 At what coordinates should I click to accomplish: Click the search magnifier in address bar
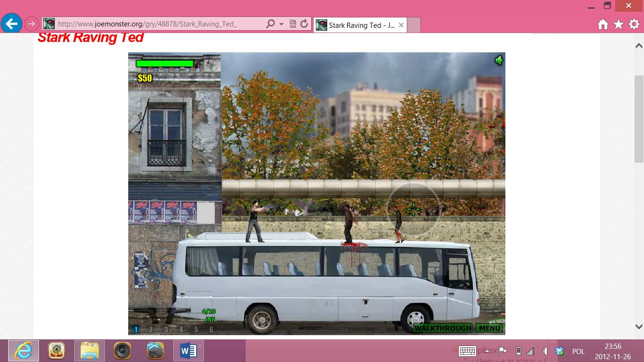270,24
